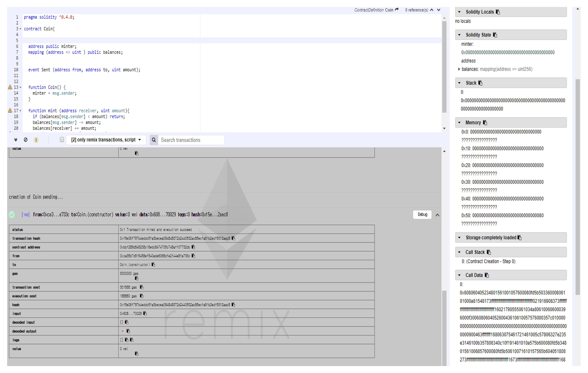588x373 pixels.
Task: Copy the Stack panel contents
Action: coord(480,83)
